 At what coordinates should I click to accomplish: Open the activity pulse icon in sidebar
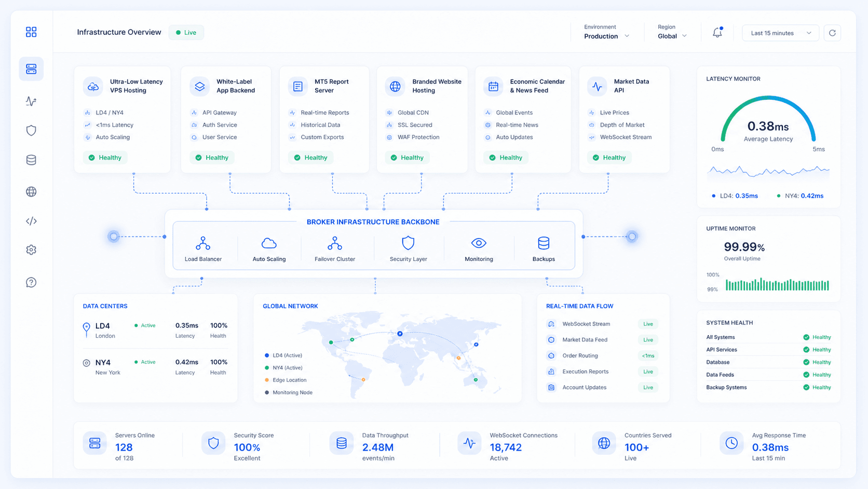tap(31, 101)
